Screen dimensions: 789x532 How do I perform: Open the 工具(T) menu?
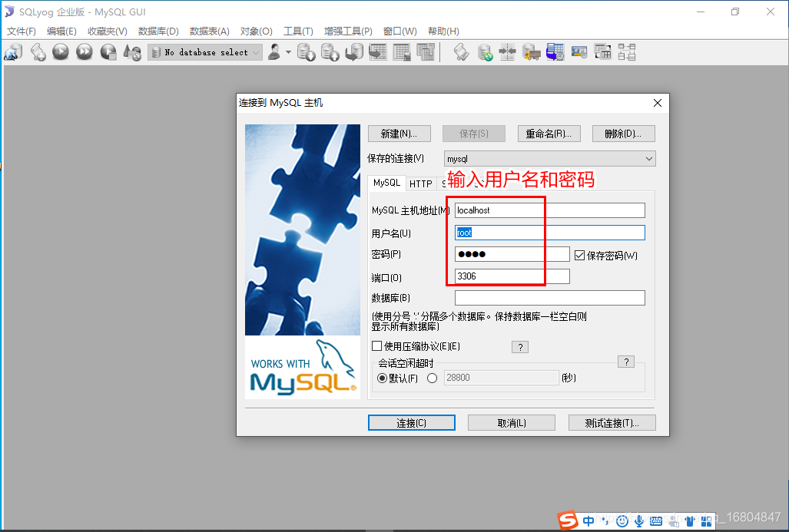[299, 31]
